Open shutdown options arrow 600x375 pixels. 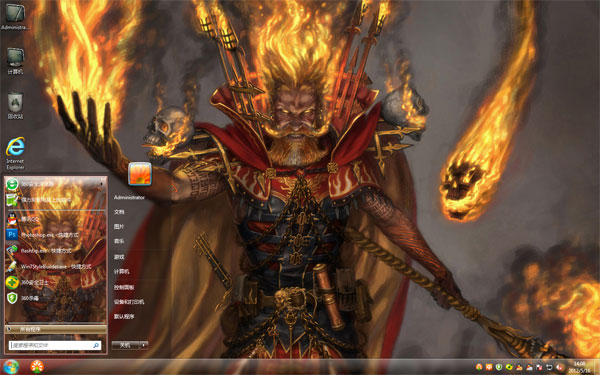(143, 345)
